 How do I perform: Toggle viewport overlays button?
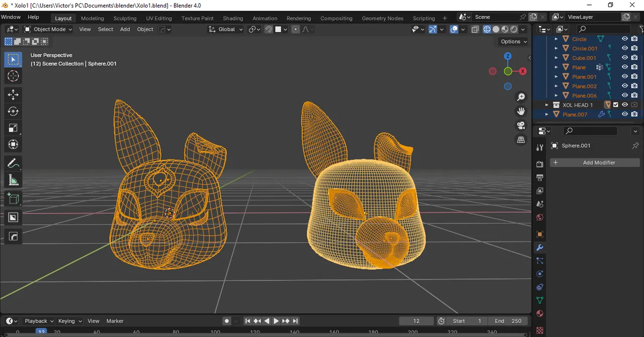(454, 29)
